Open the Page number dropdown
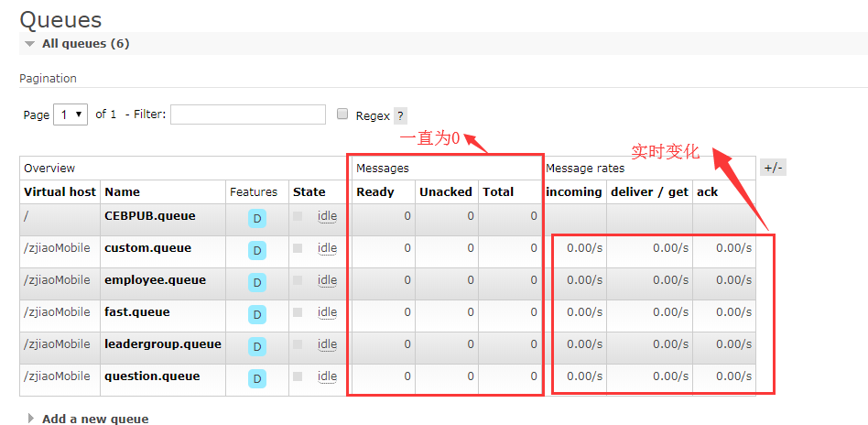 click(x=71, y=114)
